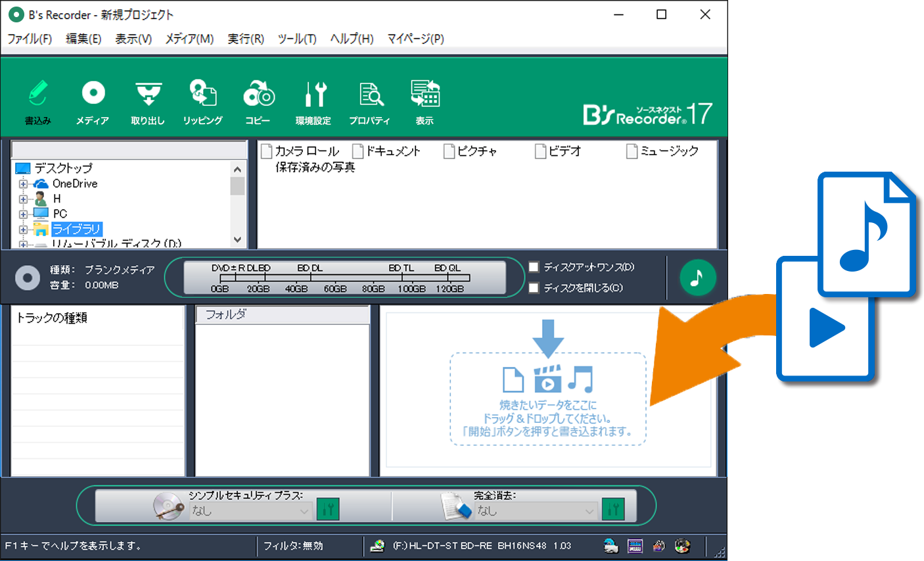Open the マイページ(P) menu

coord(415,39)
